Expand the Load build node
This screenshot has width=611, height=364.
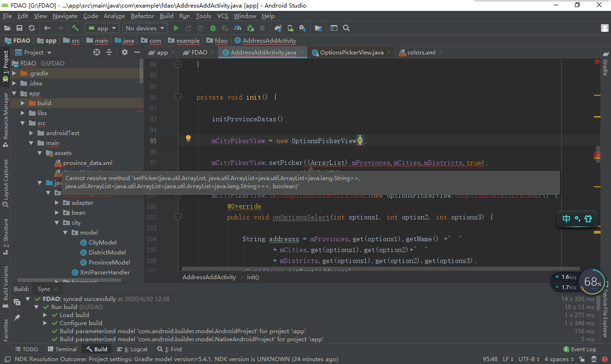45,315
